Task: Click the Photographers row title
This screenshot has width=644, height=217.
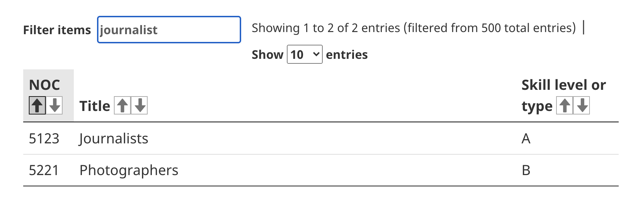Action: pos(129,170)
